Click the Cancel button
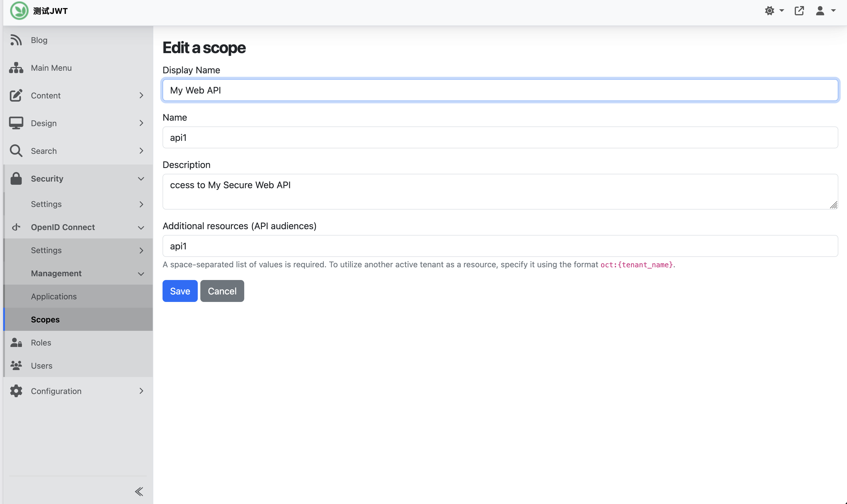Image resolution: width=847 pixels, height=504 pixels. [222, 291]
